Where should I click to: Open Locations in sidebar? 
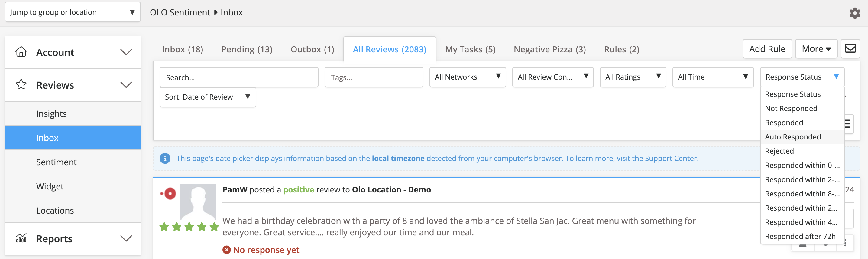73,211
